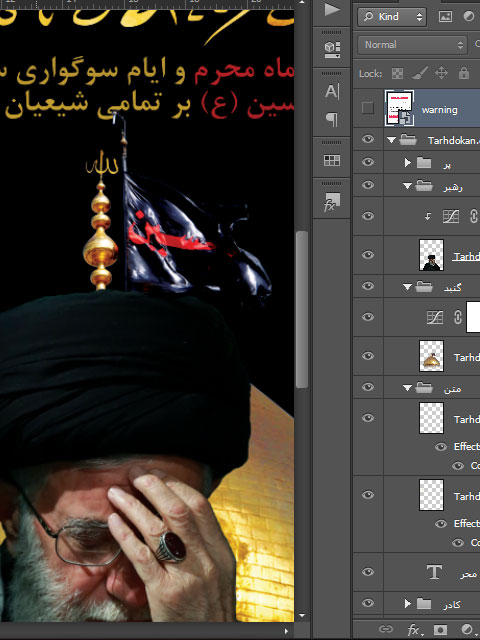Select the کادر group name

click(452, 604)
